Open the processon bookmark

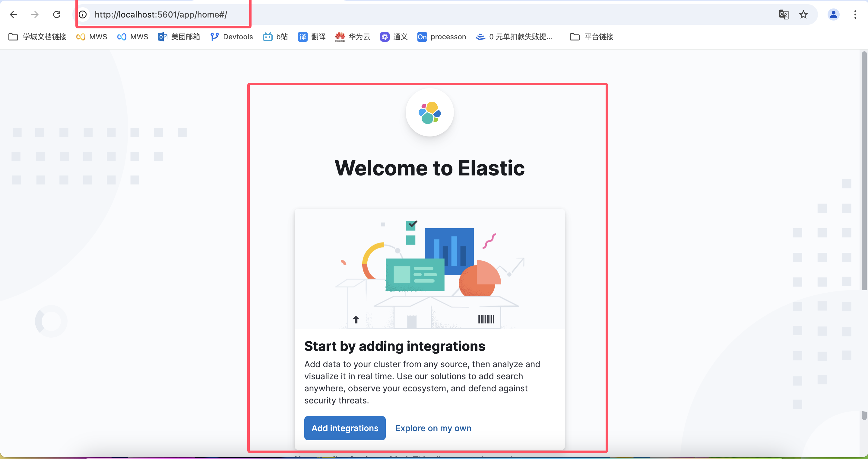[442, 37]
